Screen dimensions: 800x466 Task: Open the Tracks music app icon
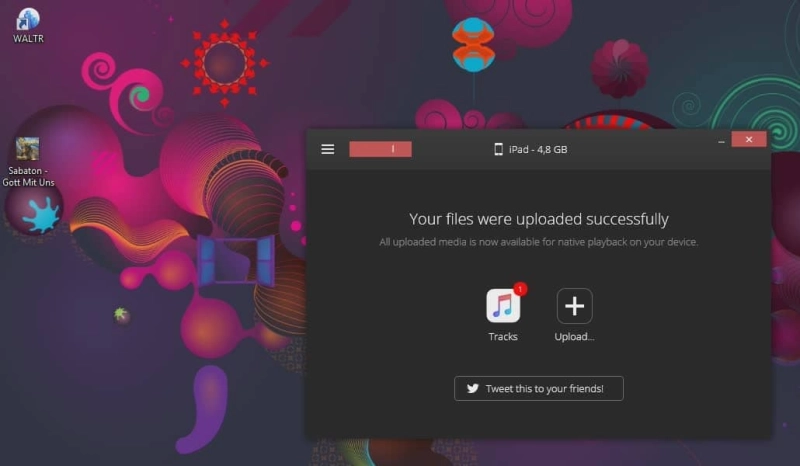point(503,306)
